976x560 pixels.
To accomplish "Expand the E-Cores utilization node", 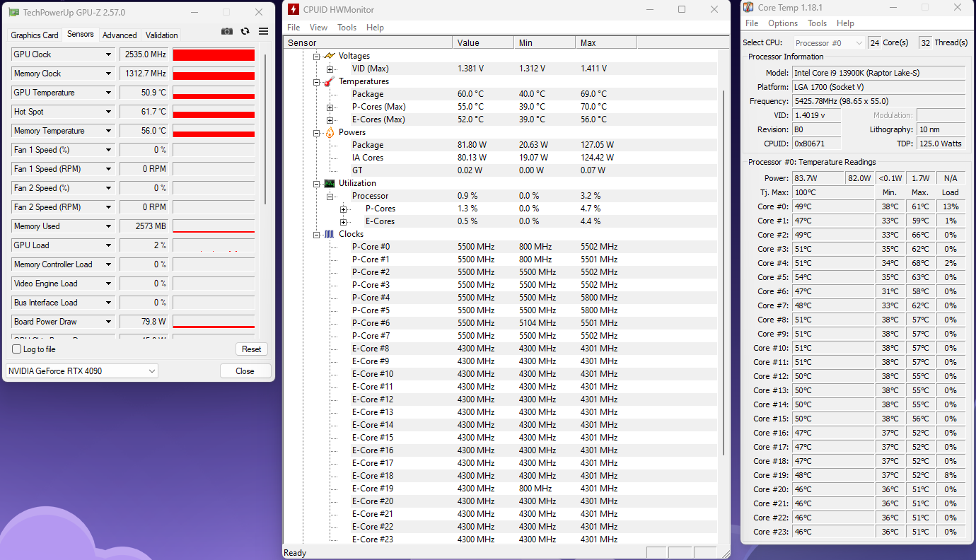I will tap(343, 221).
